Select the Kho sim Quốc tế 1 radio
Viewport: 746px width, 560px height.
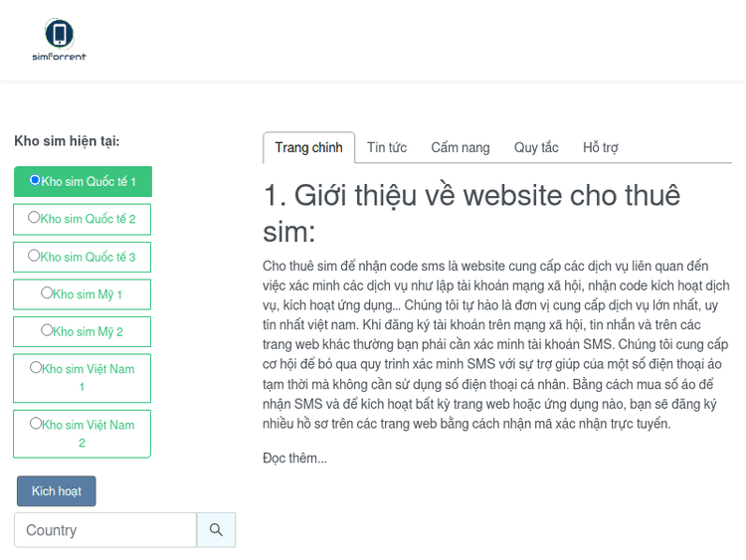[35, 180]
